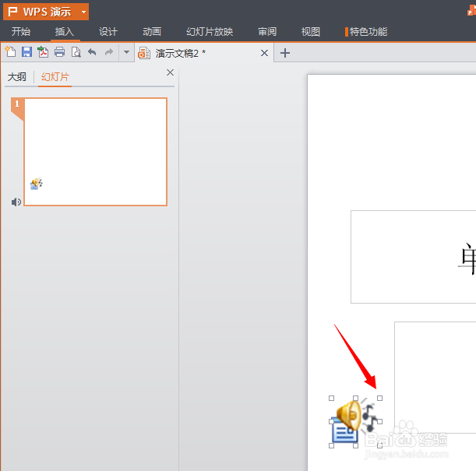
Task: Open the 审阅 ribbon tab
Action: 267,32
